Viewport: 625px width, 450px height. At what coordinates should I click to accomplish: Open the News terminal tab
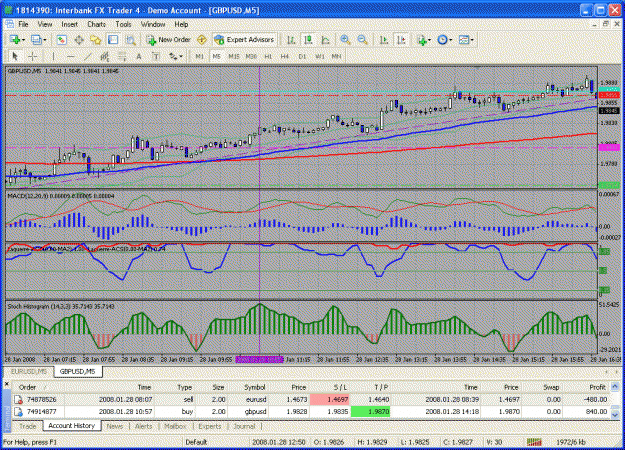click(x=115, y=426)
